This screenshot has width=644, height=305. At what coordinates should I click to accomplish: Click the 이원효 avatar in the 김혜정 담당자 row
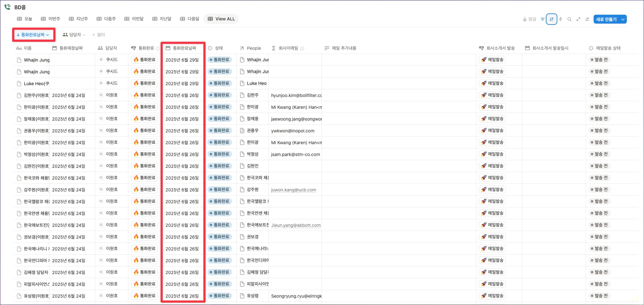click(x=101, y=272)
